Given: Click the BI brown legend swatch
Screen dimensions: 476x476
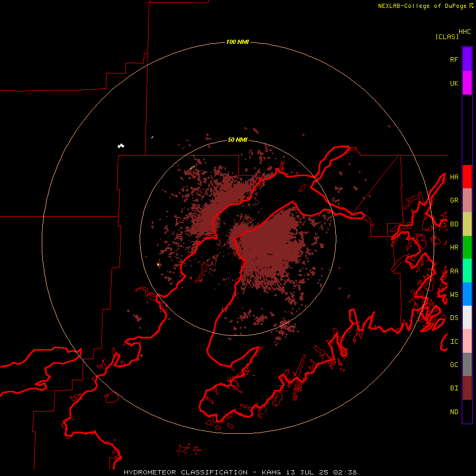Looking at the screenshot, I should (467, 388).
